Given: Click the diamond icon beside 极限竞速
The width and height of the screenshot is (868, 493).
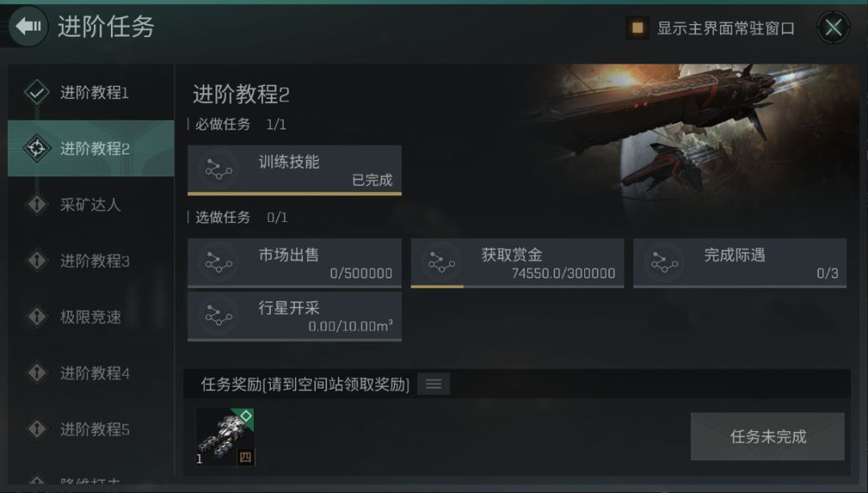Looking at the screenshot, I should [x=36, y=316].
